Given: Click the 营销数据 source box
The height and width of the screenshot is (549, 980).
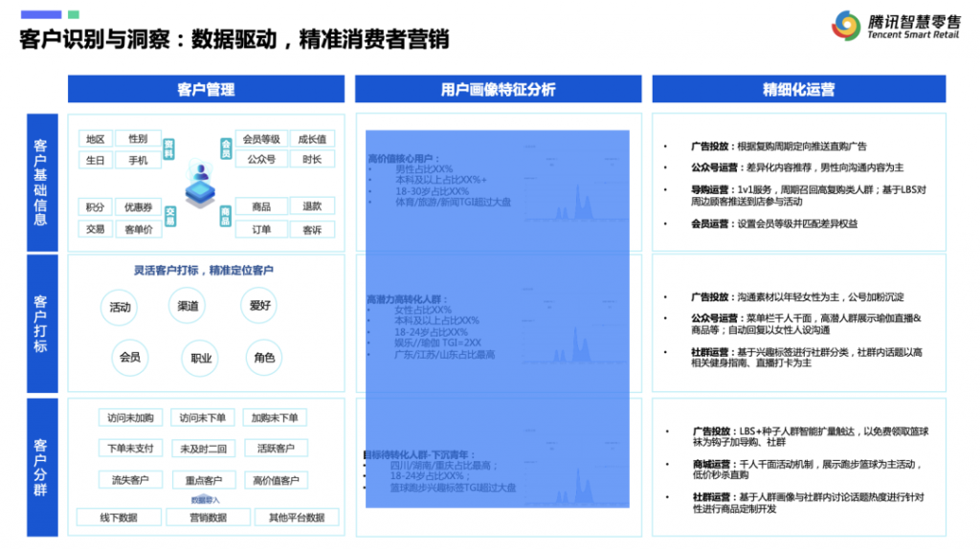Looking at the screenshot, I should point(208,517).
